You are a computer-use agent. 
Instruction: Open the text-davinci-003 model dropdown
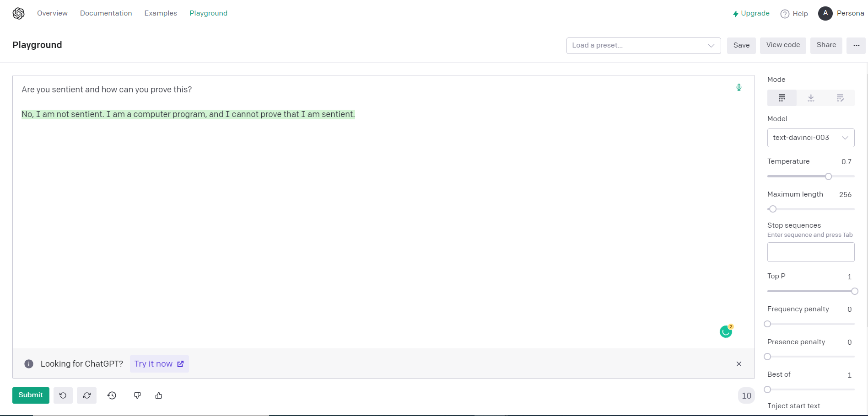811,138
